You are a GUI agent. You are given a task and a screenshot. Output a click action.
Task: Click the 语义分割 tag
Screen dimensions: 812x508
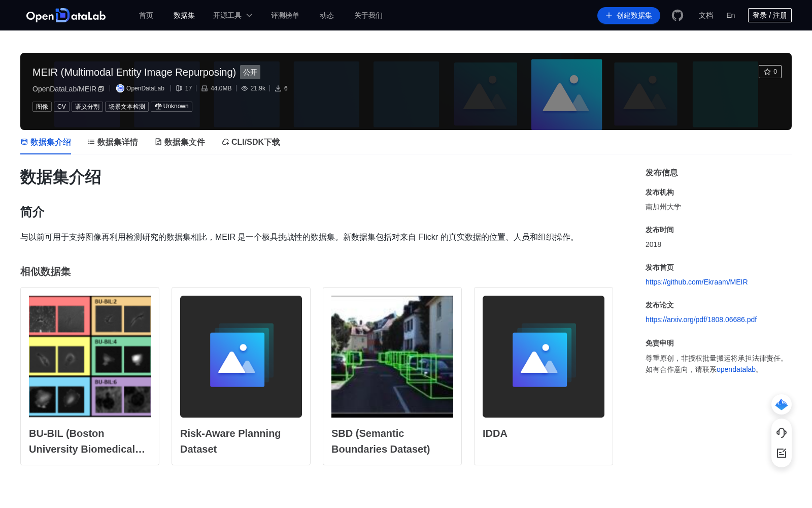click(x=87, y=107)
